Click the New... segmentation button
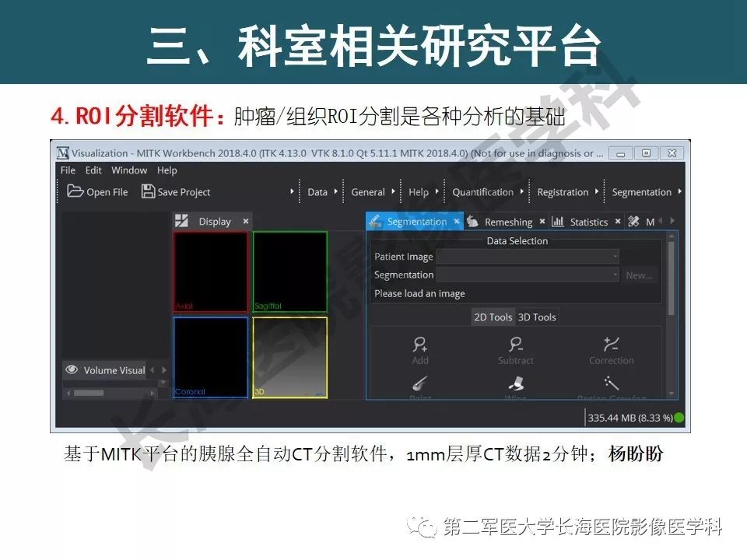 [x=639, y=275]
